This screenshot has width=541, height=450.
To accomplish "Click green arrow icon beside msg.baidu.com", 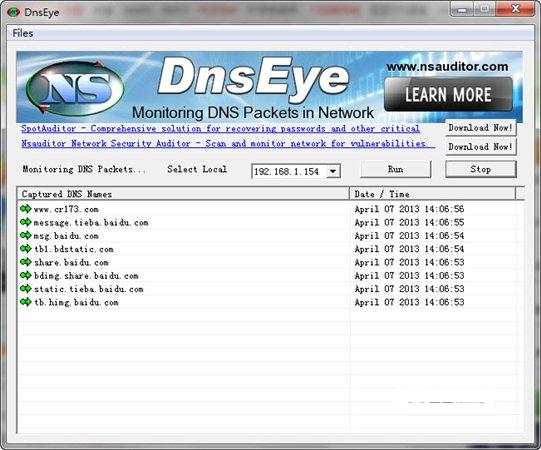I will pos(26,235).
